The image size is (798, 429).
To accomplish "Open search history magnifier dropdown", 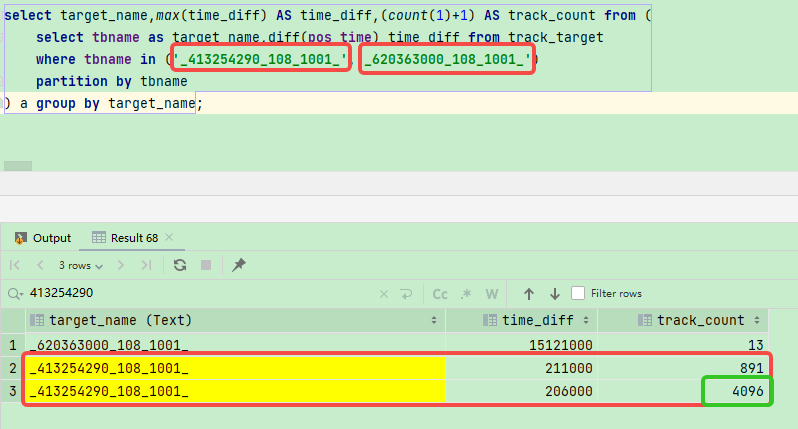I will pos(15,294).
